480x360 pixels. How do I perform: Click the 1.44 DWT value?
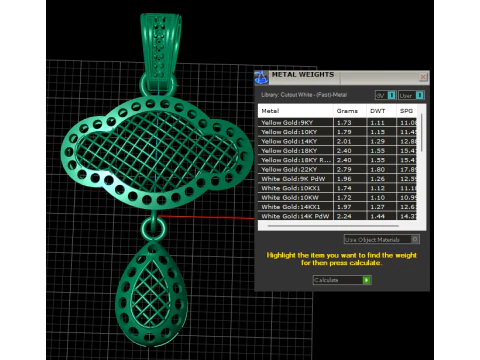(x=377, y=216)
